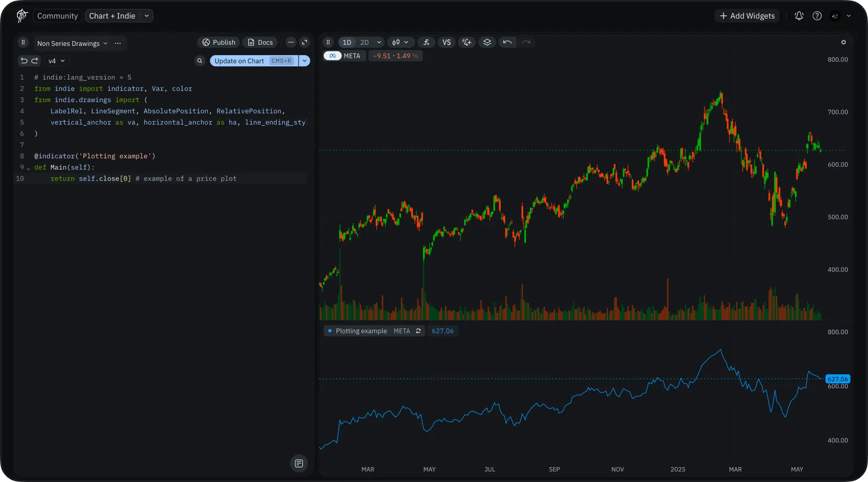Redo the chart action

[526, 42]
